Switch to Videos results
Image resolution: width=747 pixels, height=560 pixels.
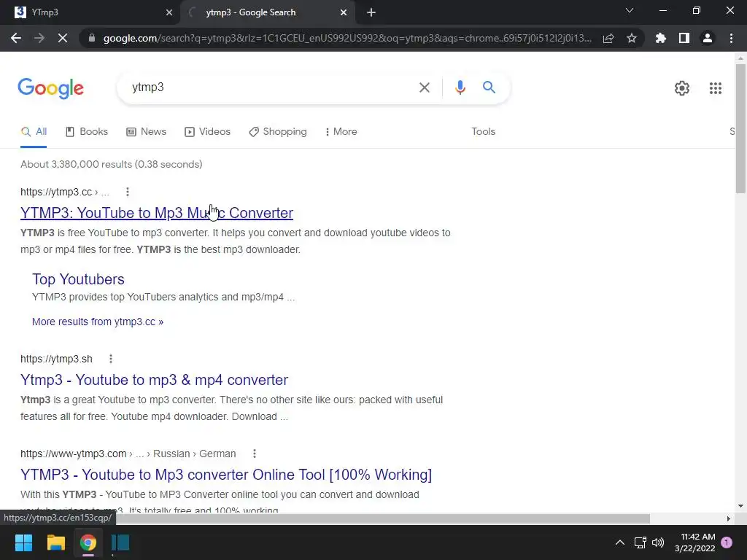pyautogui.click(x=207, y=132)
